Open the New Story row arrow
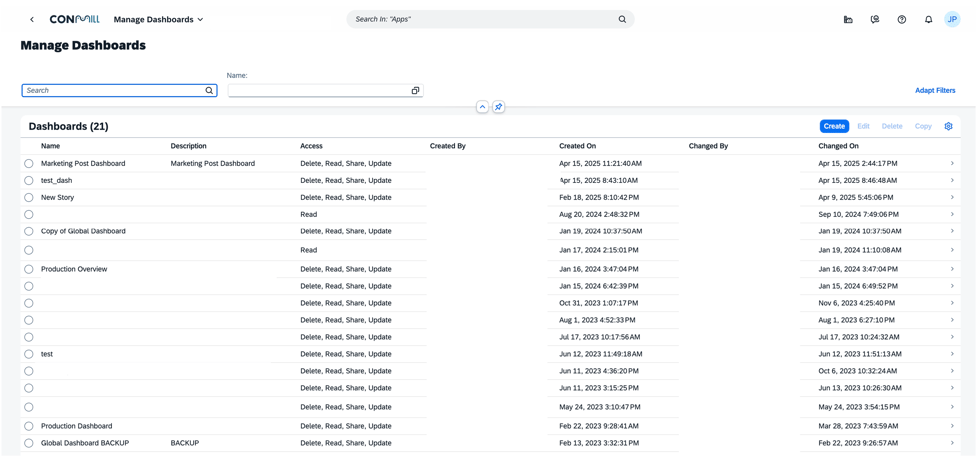 [952, 197]
